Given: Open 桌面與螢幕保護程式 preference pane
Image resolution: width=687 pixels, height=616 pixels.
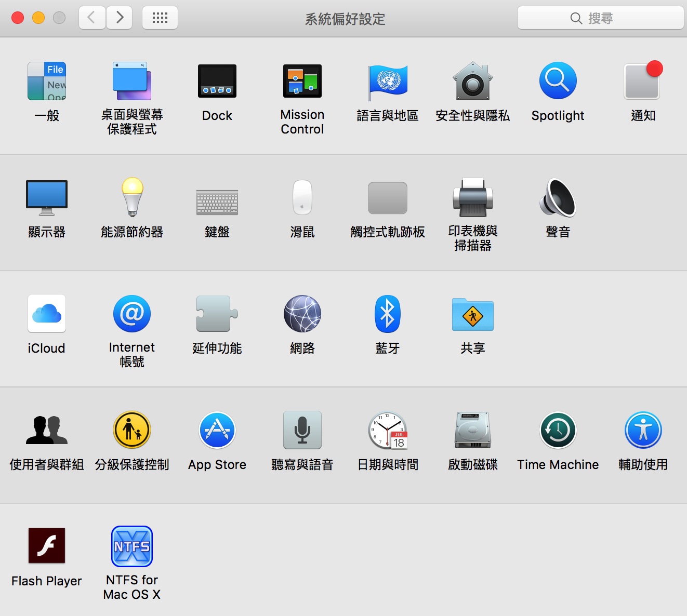Looking at the screenshot, I should click(132, 81).
